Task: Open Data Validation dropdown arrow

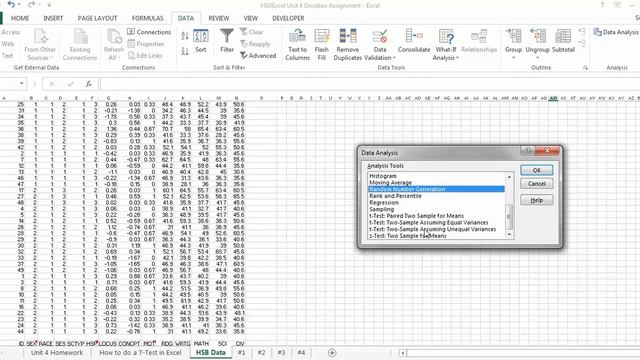Action: point(394,58)
